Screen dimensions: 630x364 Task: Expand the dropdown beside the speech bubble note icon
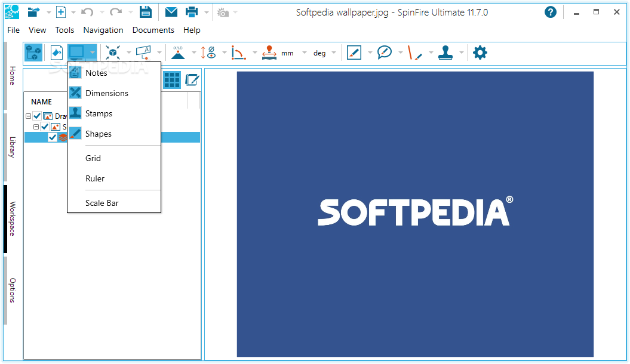400,53
